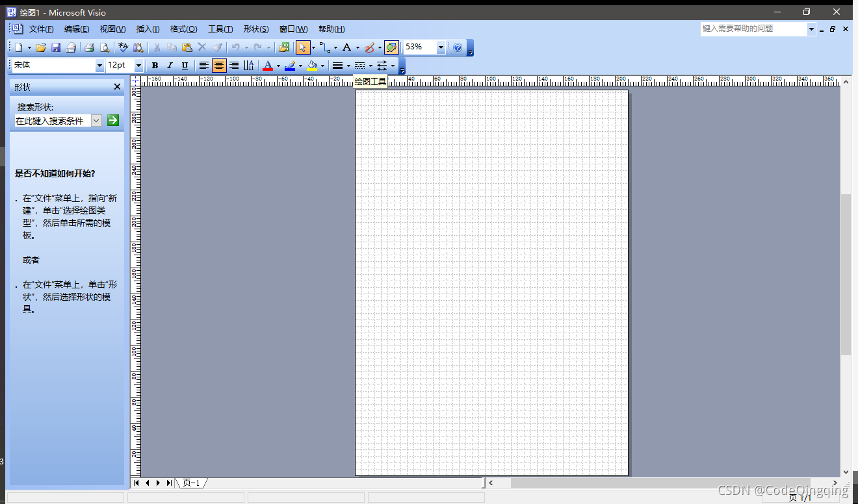Click the help question input box

[x=753, y=29]
